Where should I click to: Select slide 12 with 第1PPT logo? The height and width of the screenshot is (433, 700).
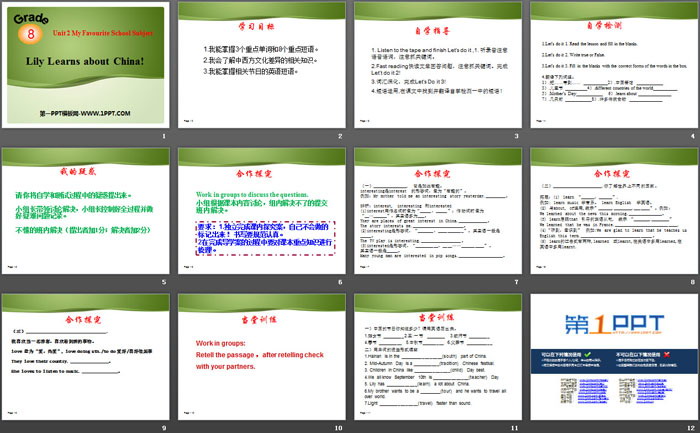click(614, 357)
